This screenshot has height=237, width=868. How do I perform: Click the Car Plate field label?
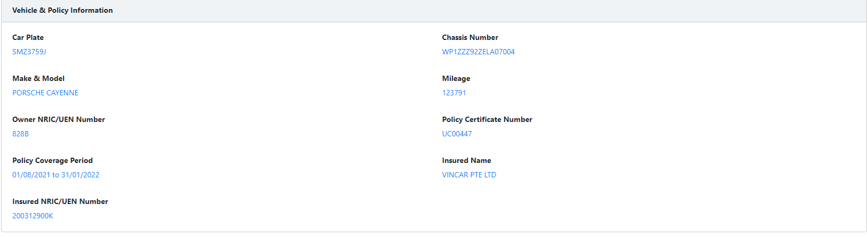point(28,37)
